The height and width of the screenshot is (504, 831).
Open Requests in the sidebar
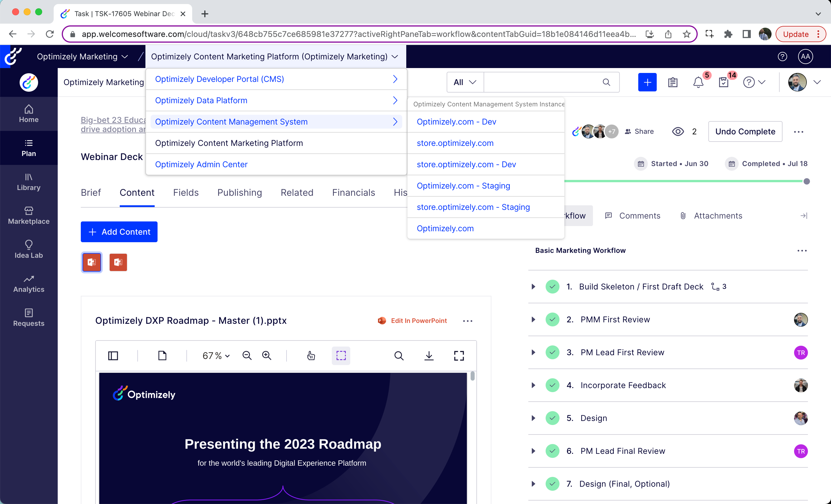29,317
